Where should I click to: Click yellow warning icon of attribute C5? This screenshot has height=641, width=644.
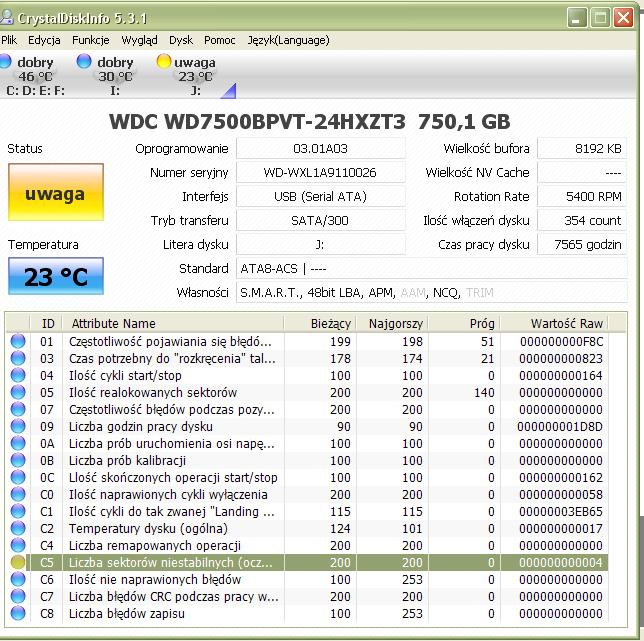18,562
